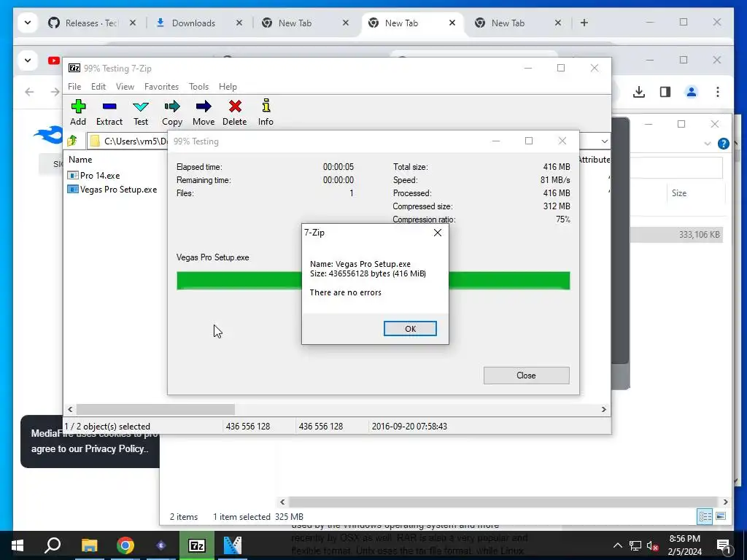Image resolution: width=747 pixels, height=560 pixels.
Task: Open the Windows Start menu
Action: 18,545
